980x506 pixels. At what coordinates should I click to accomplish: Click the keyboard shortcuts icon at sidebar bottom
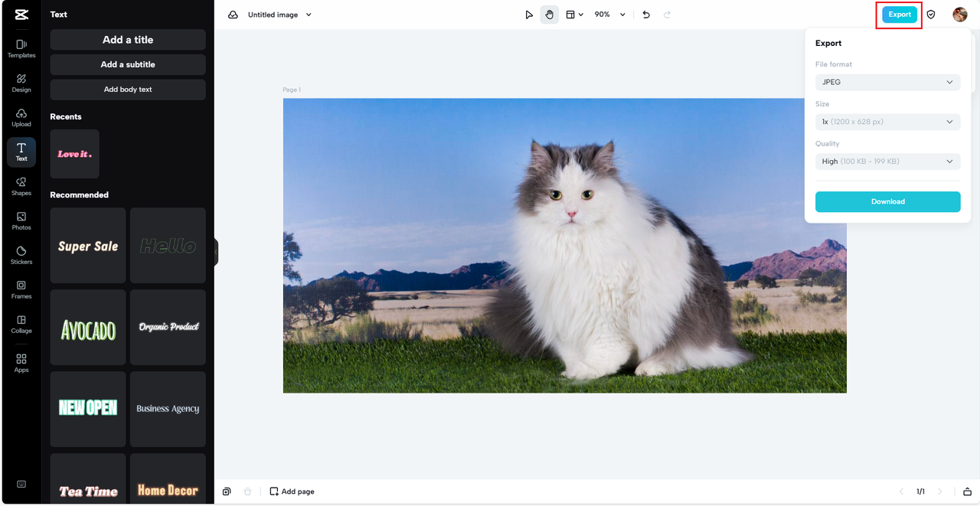(21, 484)
